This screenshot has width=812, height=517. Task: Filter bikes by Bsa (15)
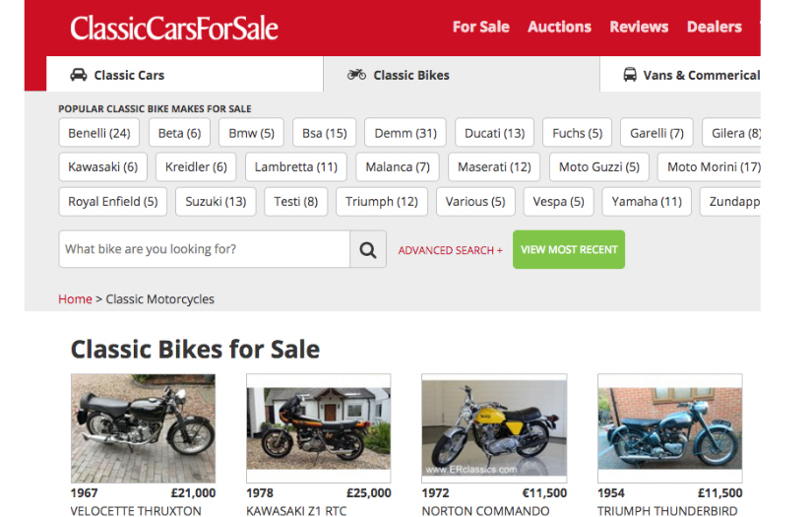pyautogui.click(x=324, y=133)
